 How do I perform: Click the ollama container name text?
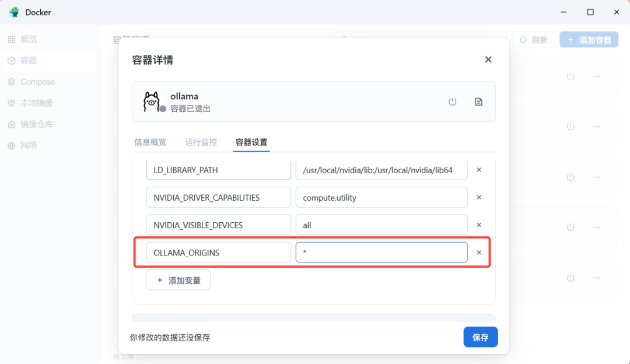pos(184,96)
